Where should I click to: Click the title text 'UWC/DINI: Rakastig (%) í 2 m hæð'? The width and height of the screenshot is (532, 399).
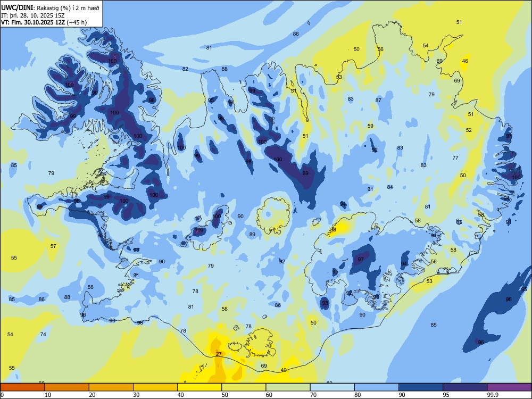coord(50,8)
